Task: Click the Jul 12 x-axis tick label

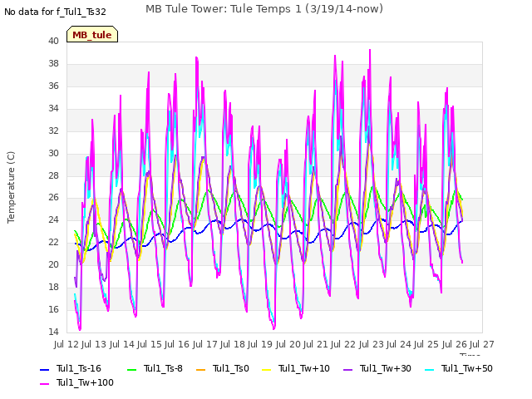Action: click(x=66, y=344)
